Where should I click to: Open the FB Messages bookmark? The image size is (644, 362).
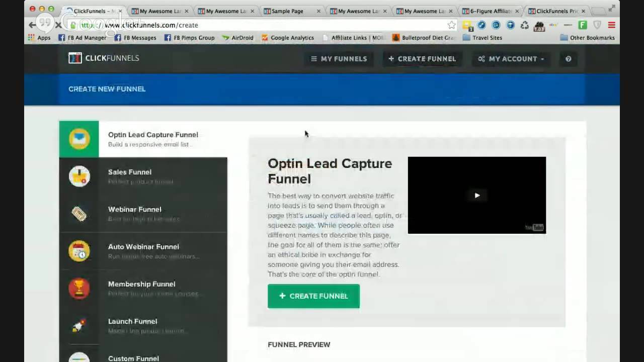[136, 38]
